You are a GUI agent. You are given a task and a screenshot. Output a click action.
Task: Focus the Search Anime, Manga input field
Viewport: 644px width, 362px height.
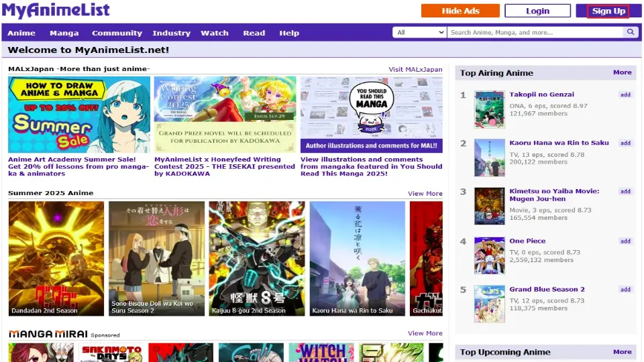[535, 32]
